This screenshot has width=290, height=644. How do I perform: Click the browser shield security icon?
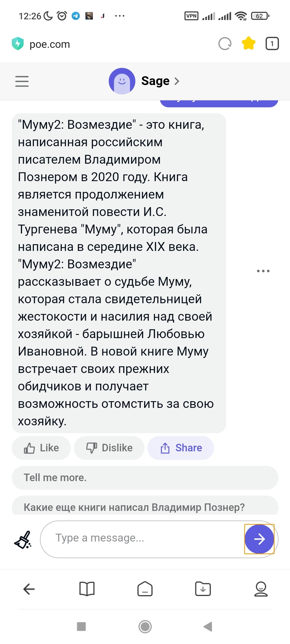(x=18, y=44)
